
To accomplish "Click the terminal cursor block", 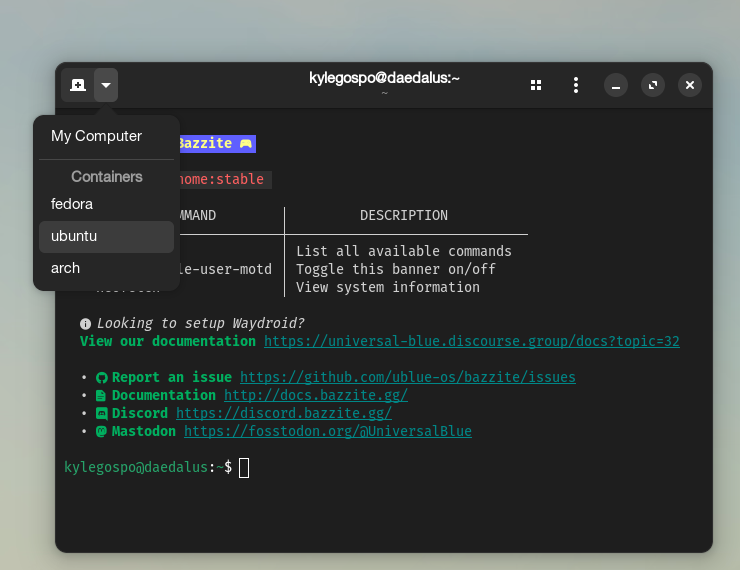I will pos(244,468).
